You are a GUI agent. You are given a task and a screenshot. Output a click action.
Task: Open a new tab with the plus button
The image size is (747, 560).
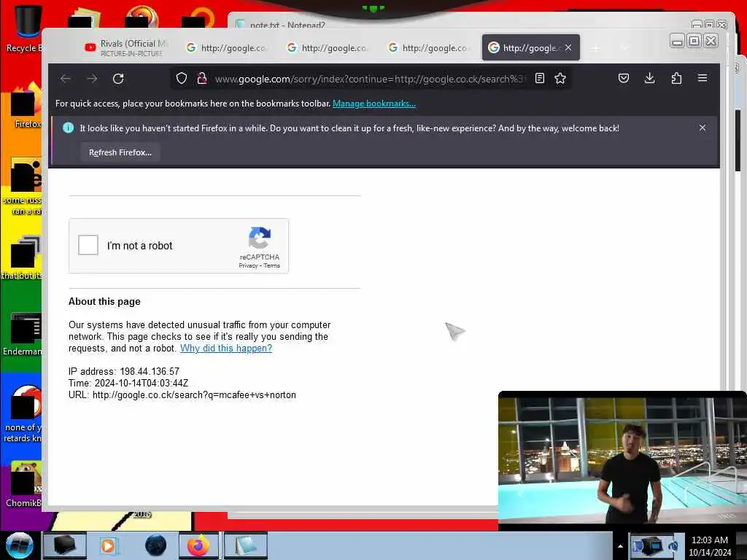tap(595, 47)
